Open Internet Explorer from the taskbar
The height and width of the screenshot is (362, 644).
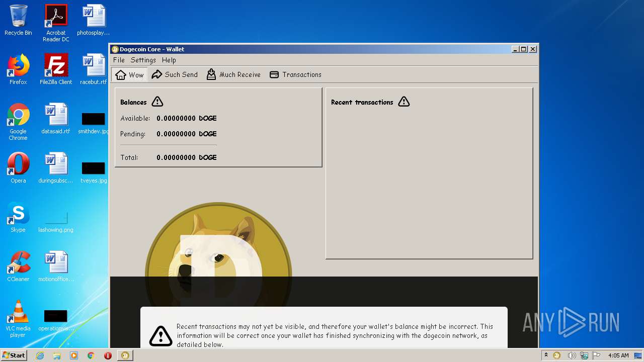point(40,355)
